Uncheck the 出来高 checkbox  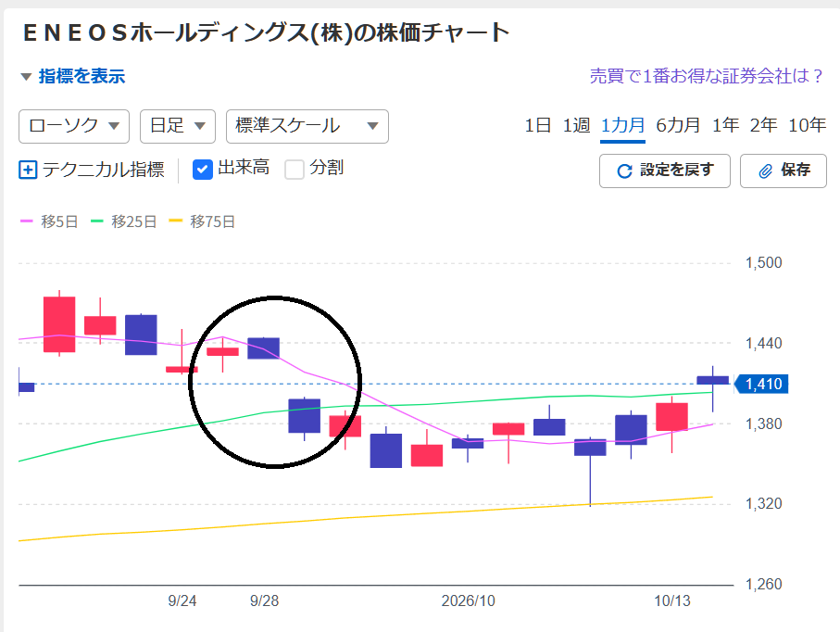pyautogui.click(x=203, y=170)
